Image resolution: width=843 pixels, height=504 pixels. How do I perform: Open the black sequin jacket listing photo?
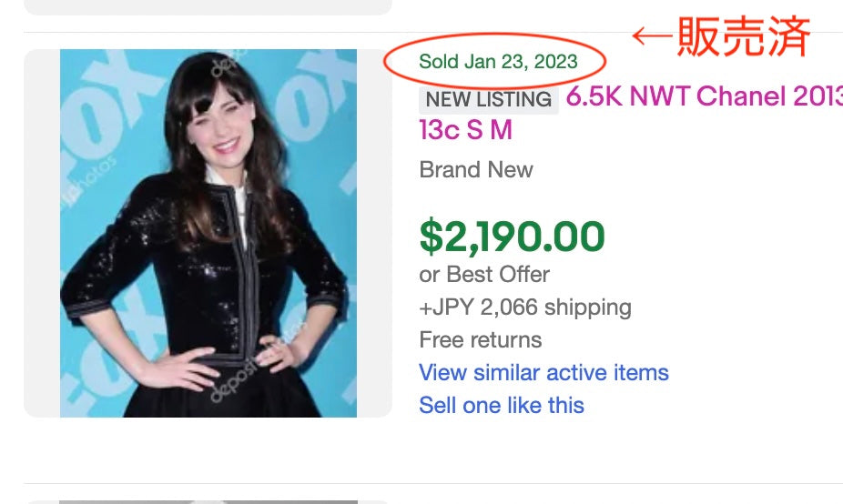coord(208,233)
